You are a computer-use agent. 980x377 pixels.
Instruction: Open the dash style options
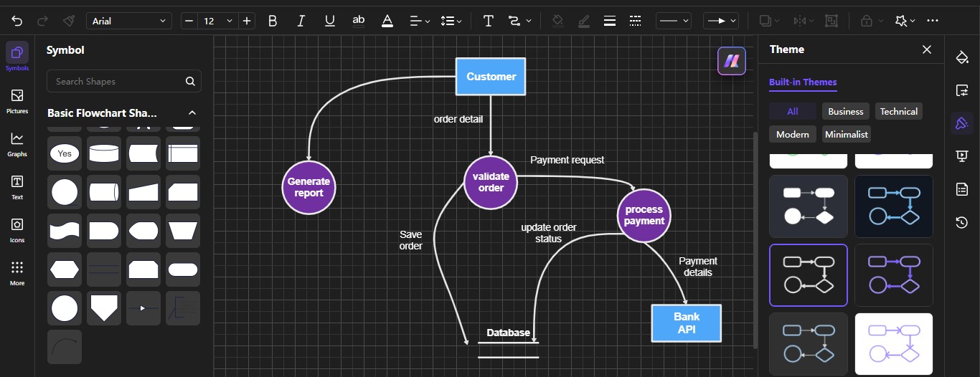click(x=635, y=21)
